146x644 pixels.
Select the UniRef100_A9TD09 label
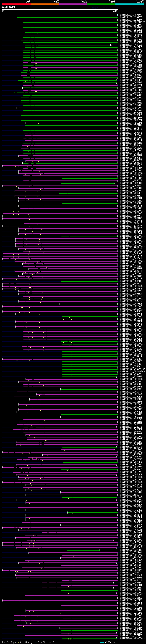(131, 108)
